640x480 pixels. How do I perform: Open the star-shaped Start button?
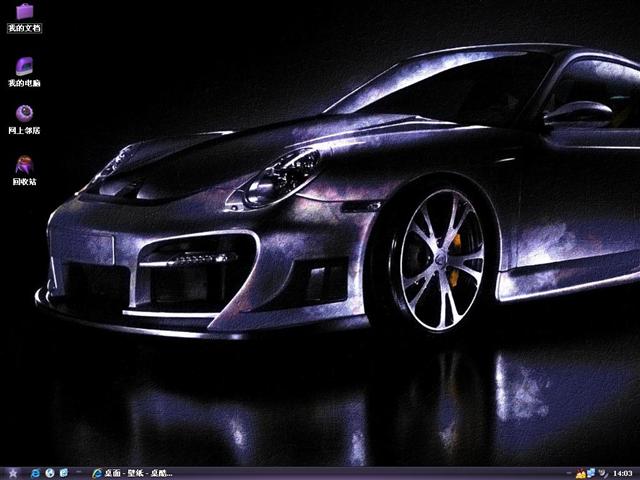(x=11, y=472)
